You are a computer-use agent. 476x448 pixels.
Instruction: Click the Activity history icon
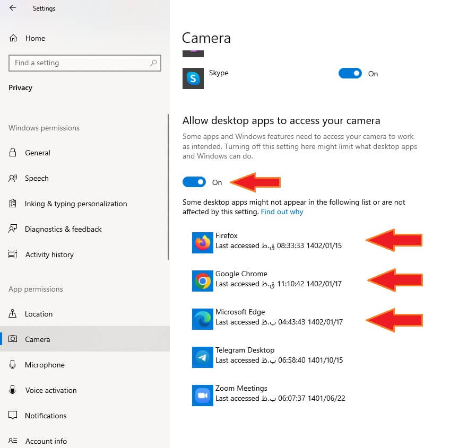13,254
